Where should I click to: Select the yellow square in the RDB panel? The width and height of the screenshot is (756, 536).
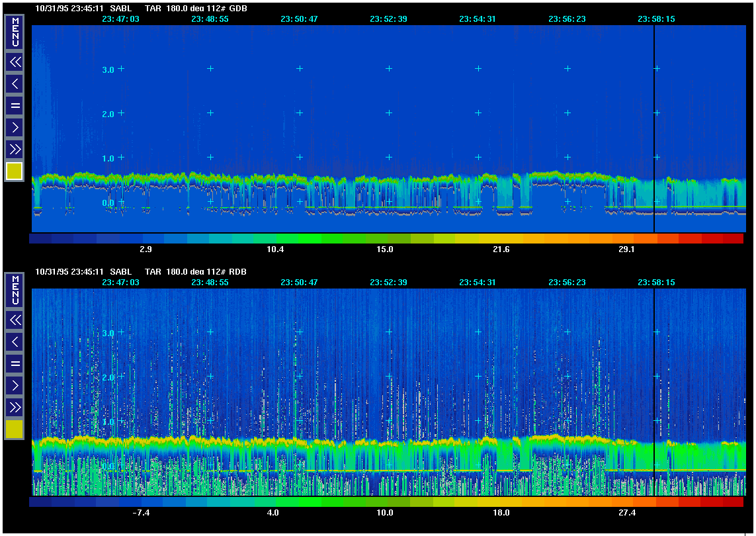click(15, 429)
